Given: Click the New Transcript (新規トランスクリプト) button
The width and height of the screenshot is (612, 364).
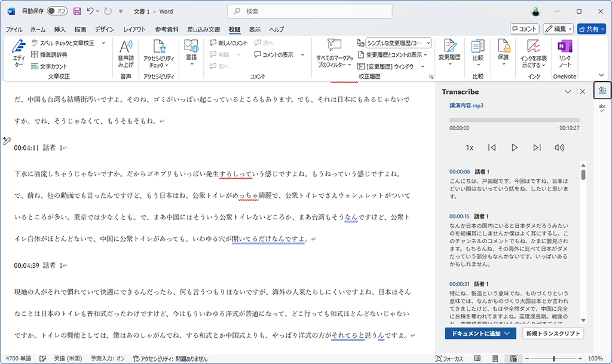Looking at the screenshot, I should [x=552, y=334].
